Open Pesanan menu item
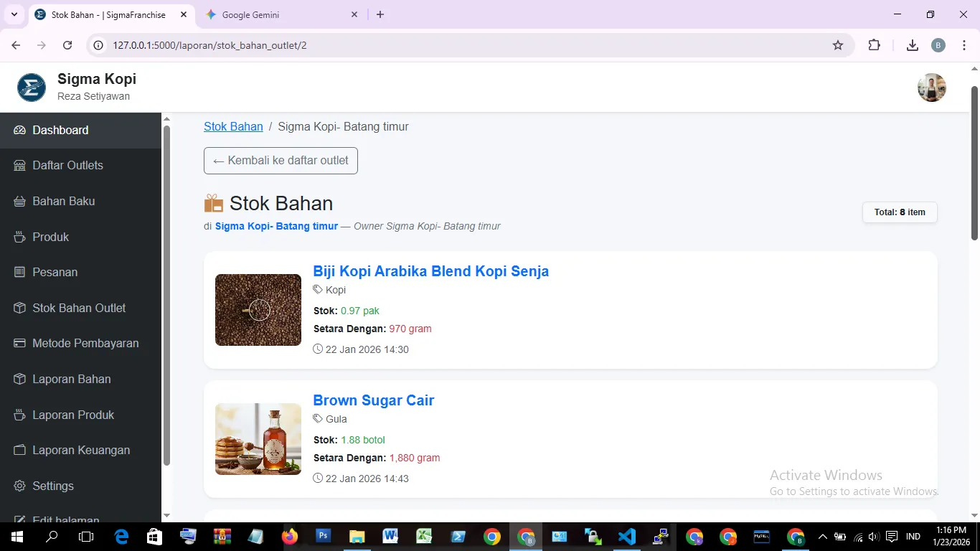Screen dimensions: 980x551 click(x=80, y=272)
